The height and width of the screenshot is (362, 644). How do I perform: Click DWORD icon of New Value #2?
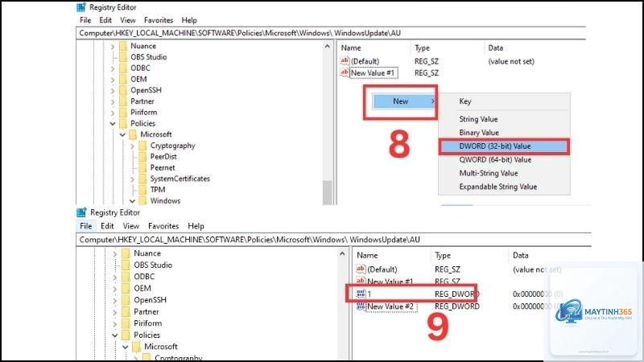361,306
